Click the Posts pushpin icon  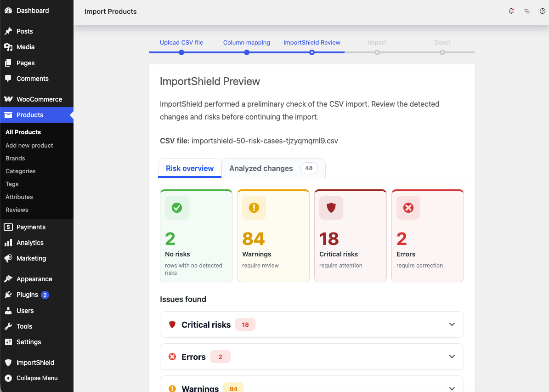(x=8, y=31)
